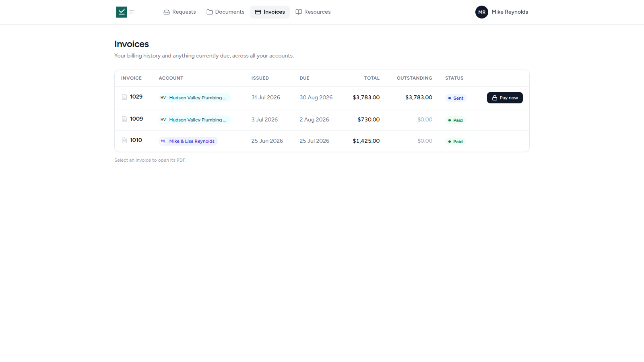Click the ACCOUNT column header
The width and height of the screenshot is (644, 362).
tap(171, 78)
